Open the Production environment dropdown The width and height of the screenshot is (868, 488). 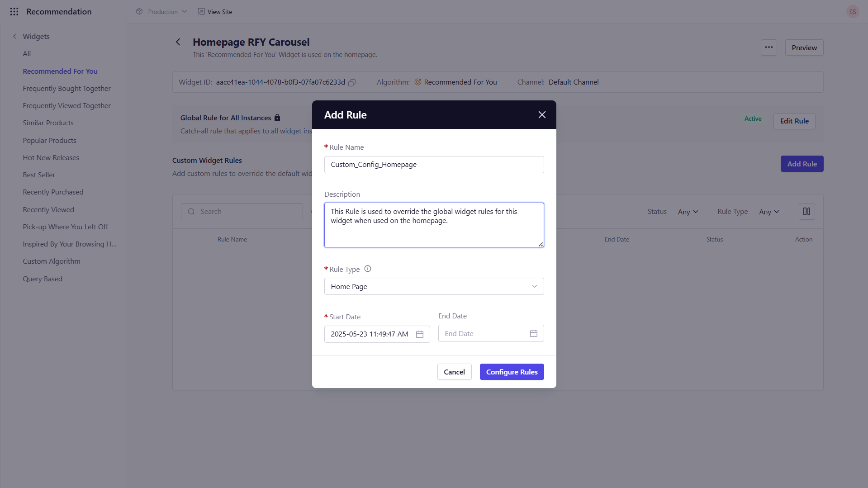pos(162,12)
